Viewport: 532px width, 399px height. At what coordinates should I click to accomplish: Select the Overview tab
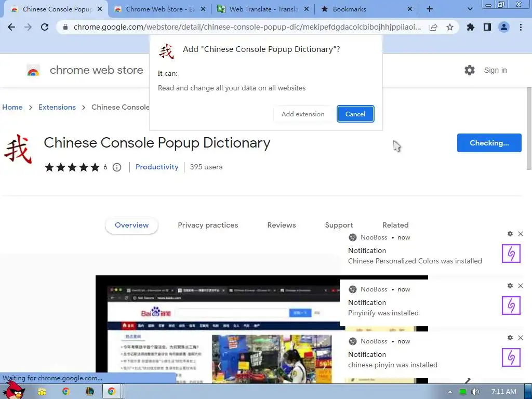coord(131,225)
